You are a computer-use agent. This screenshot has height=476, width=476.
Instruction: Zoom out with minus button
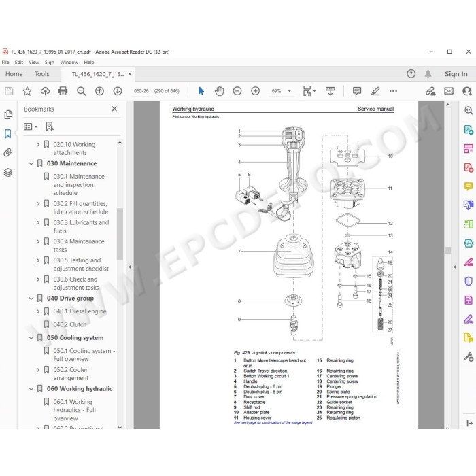point(237,91)
